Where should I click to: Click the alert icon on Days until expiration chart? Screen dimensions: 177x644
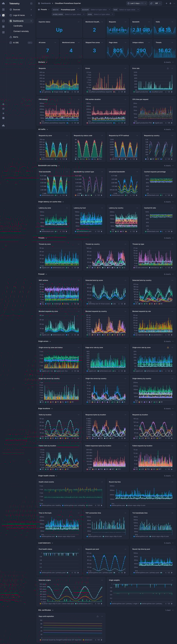point(98,616)
